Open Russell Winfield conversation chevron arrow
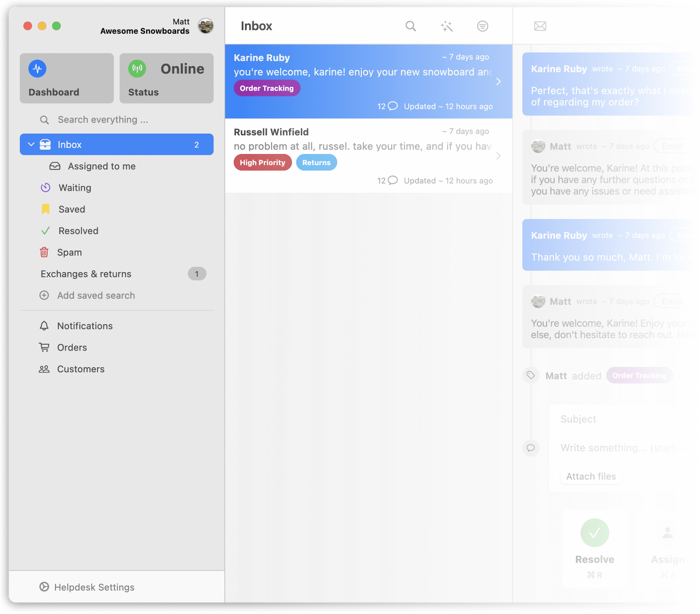700x614 pixels. 498,156
